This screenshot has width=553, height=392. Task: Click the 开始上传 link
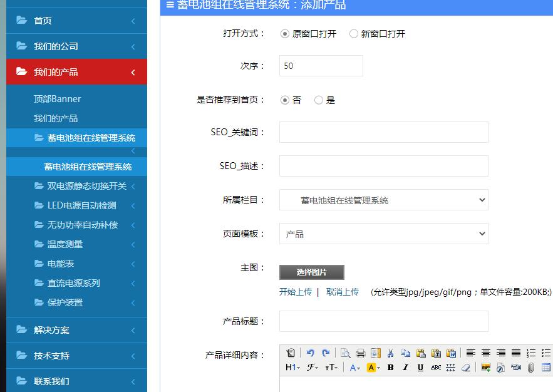coord(295,292)
